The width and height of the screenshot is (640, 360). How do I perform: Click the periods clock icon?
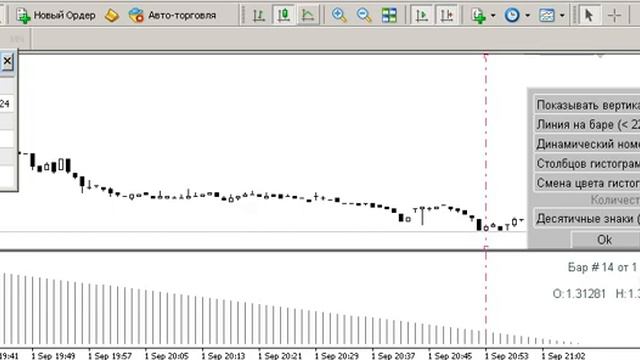tap(512, 16)
